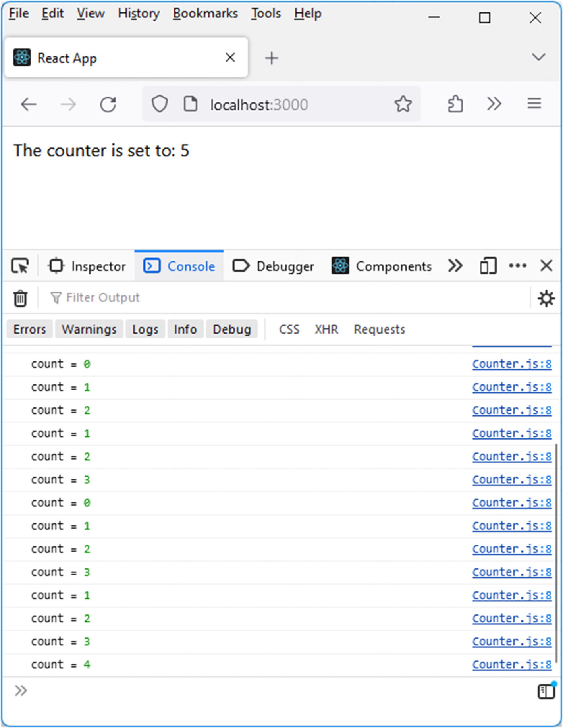Toggle the Errors filter in console
The image size is (563, 728).
point(30,329)
